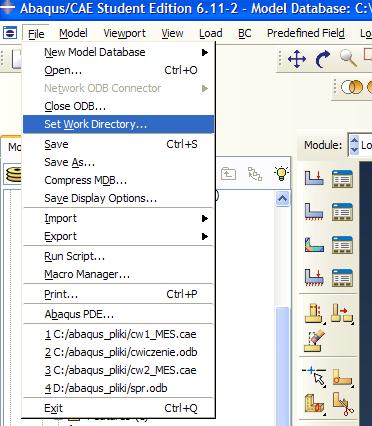Image resolution: width=372 pixels, height=426 pixels.
Task: Expand the Export submenu
Action: 118,236
